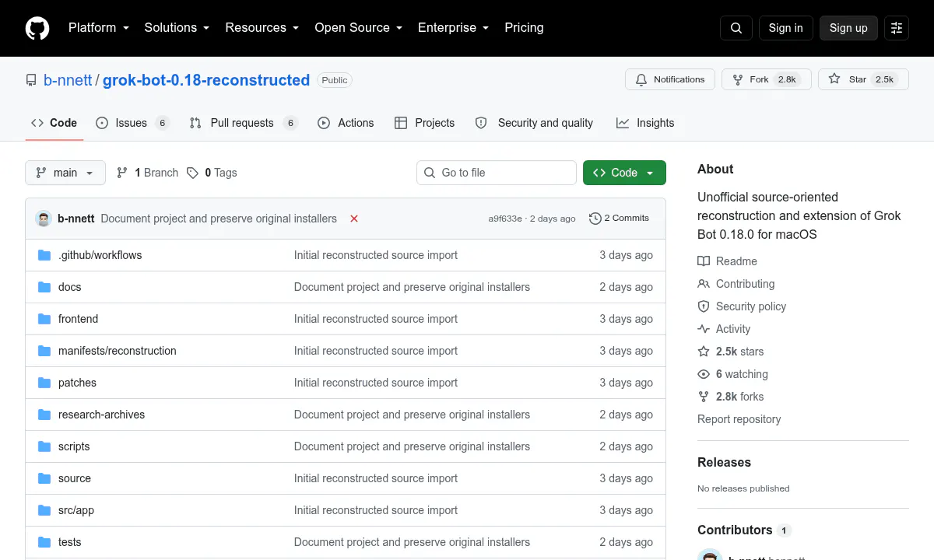Screen dimensions: 934x560
Task: Open the research-archives directory name
Action: coord(101,415)
